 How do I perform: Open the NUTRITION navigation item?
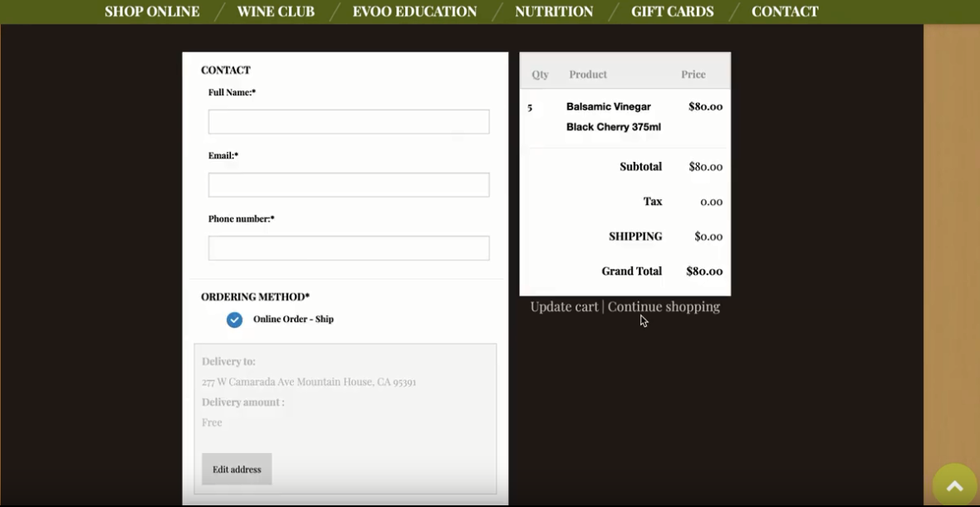tap(554, 12)
